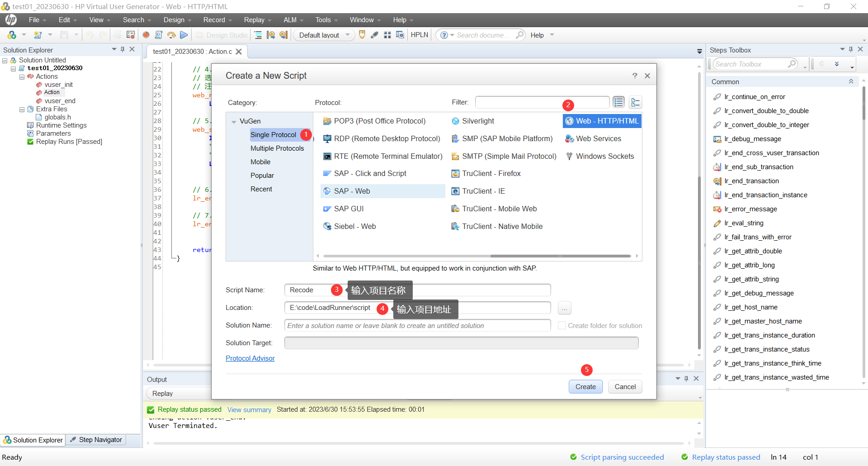Open the Solution Explorer pane options dropdown
Screen dimensions: 868x466
click(x=114, y=49)
